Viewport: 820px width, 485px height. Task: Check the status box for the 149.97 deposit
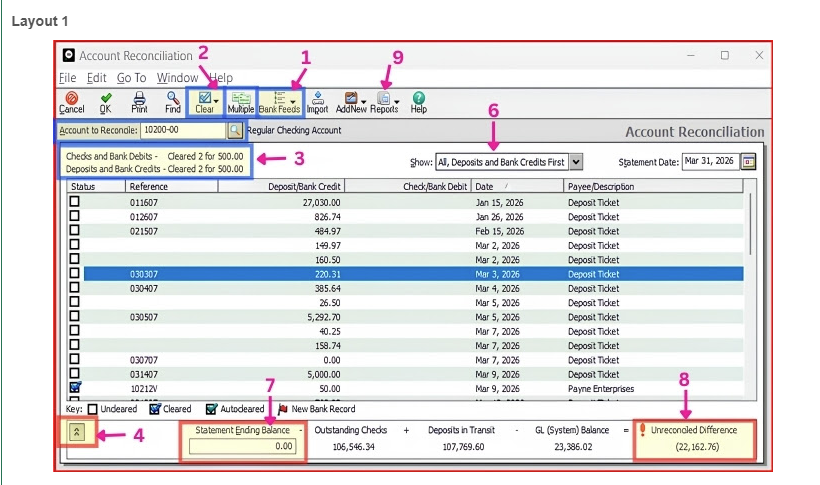coord(75,244)
